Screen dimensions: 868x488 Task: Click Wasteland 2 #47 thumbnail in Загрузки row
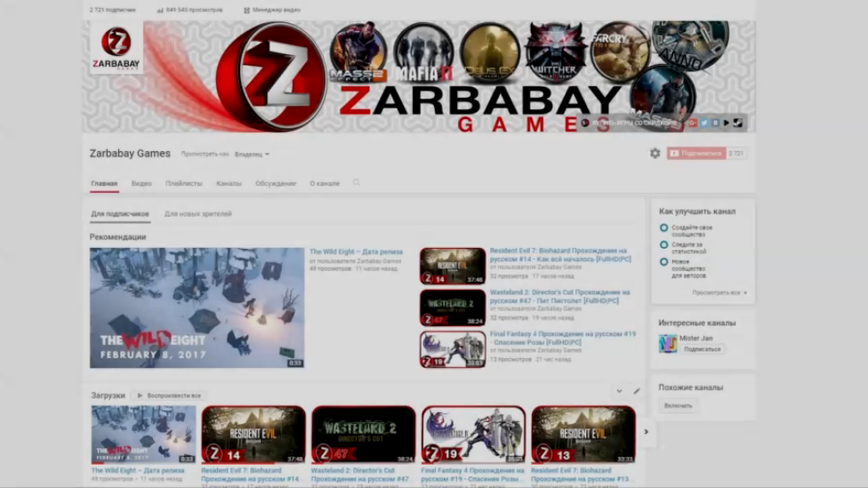[x=363, y=435]
